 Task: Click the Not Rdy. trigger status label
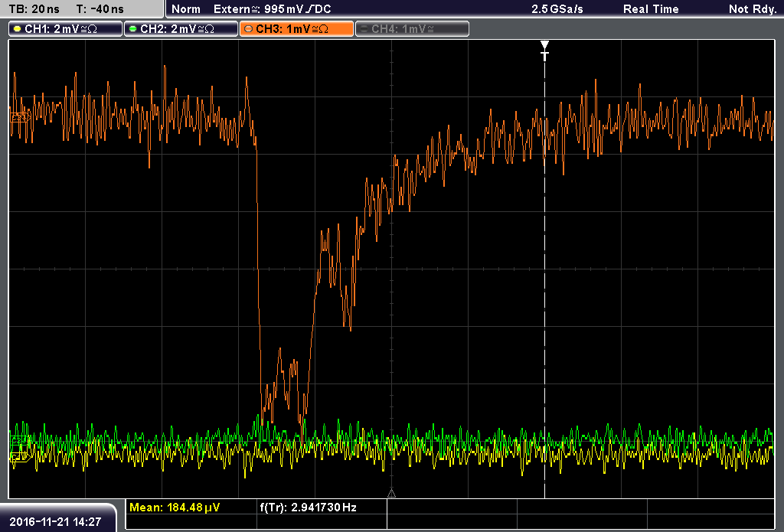point(752,9)
